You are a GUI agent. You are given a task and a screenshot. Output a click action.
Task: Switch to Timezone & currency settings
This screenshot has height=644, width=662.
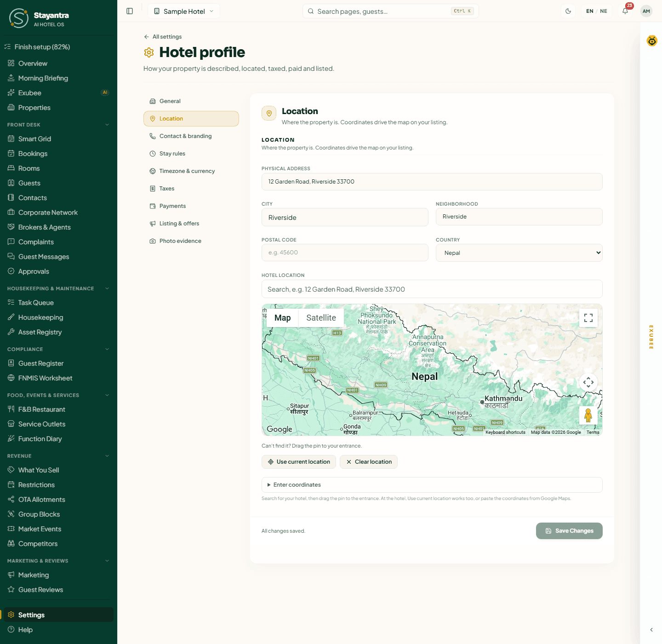point(191,171)
